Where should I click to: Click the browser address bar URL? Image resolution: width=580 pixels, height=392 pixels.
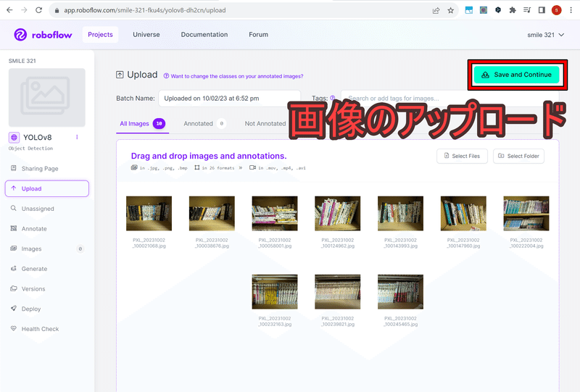click(x=144, y=10)
